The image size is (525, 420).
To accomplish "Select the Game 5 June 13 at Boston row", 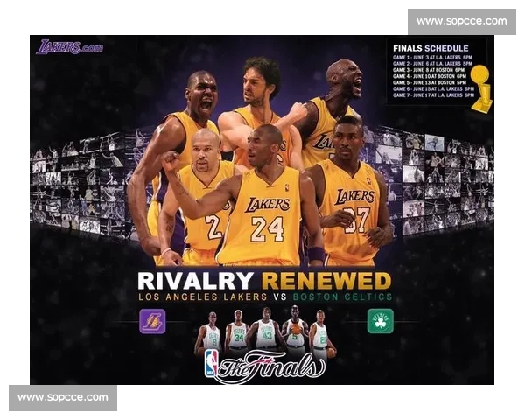I will point(430,82).
